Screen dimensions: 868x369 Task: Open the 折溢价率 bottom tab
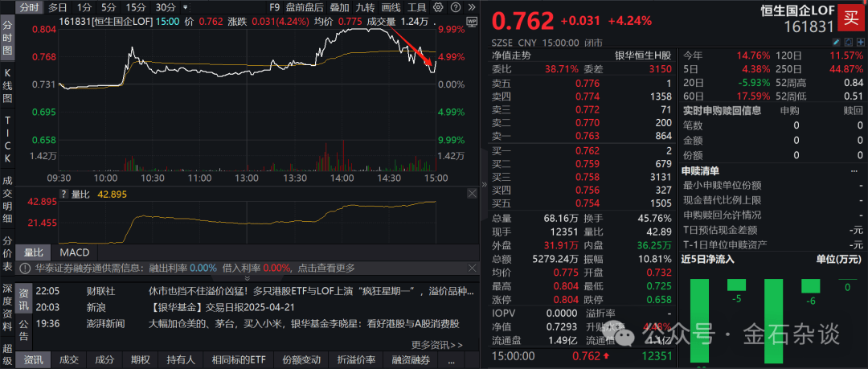click(x=357, y=360)
